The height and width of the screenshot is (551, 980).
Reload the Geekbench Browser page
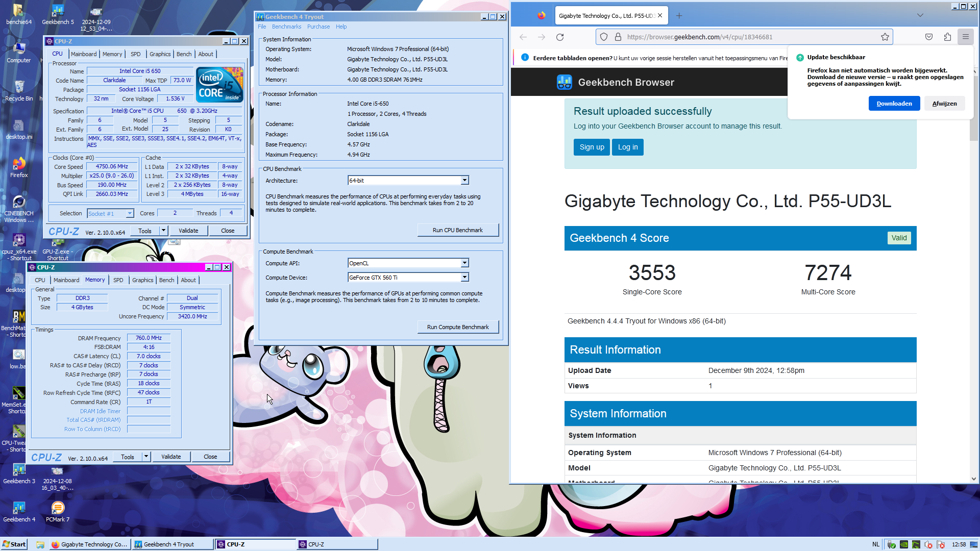[560, 37]
